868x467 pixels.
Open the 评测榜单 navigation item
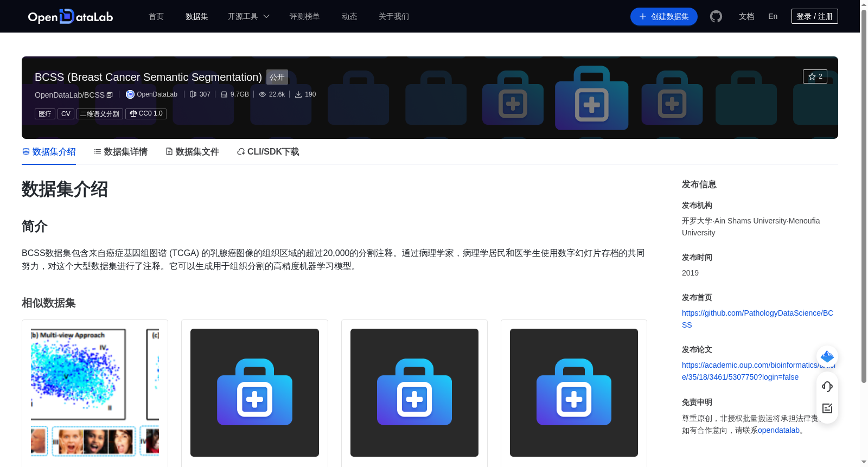[304, 16]
